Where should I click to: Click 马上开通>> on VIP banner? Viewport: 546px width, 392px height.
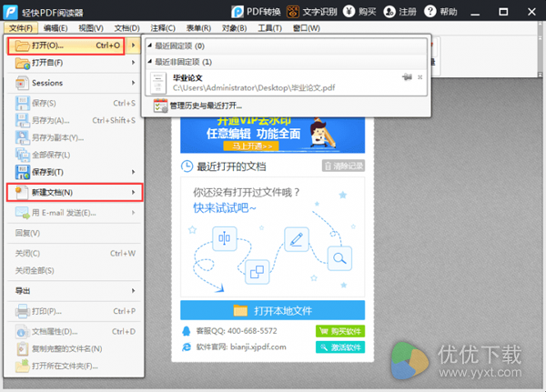click(x=251, y=146)
